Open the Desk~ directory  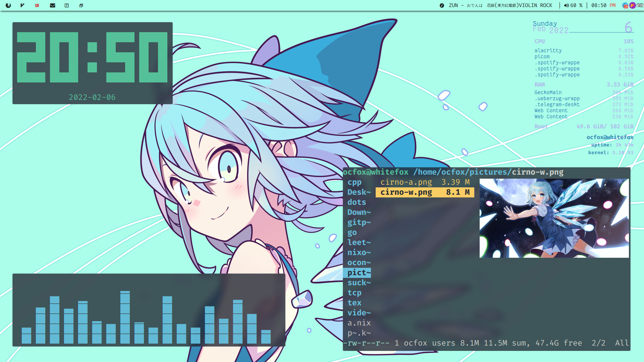point(359,192)
